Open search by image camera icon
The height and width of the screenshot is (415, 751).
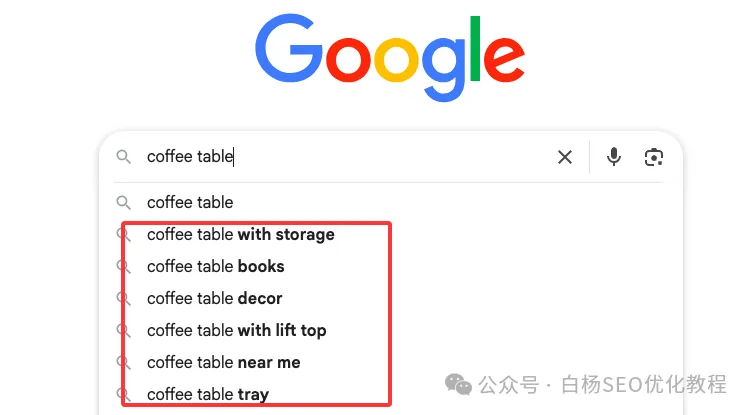point(654,157)
